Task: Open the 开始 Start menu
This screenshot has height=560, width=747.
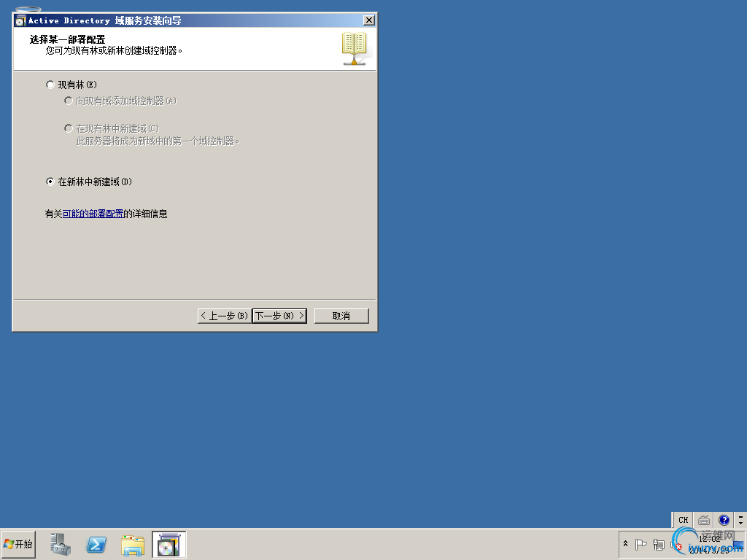Action: pyautogui.click(x=18, y=544)
